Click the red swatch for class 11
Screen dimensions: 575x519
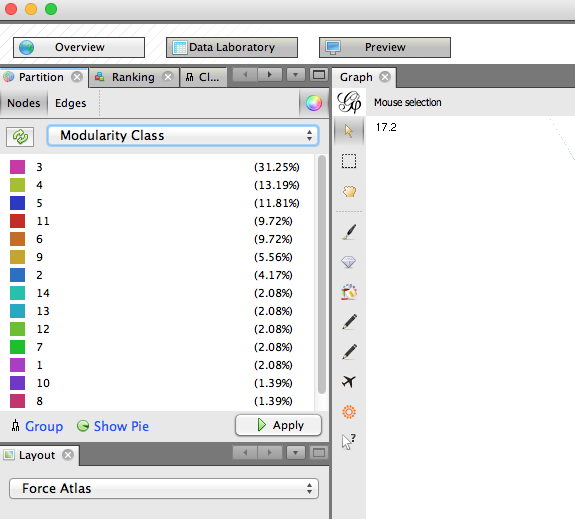(x=17, y=221)
